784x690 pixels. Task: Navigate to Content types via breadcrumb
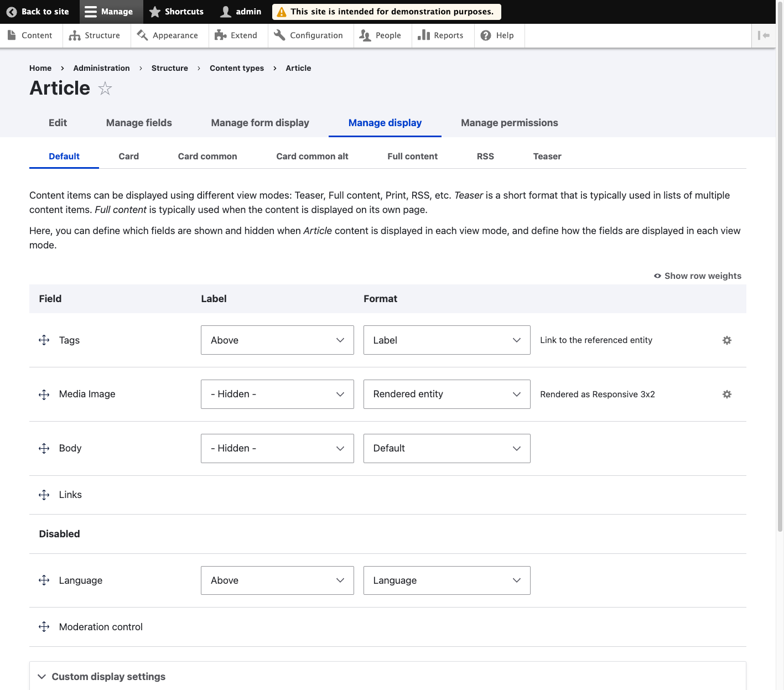[x=236, y=68]
